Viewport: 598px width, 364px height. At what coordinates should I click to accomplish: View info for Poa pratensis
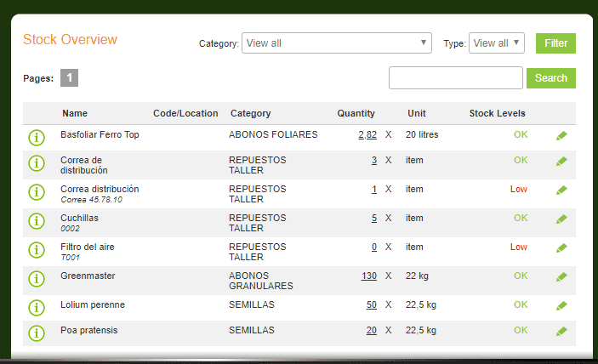coord(37,333)
